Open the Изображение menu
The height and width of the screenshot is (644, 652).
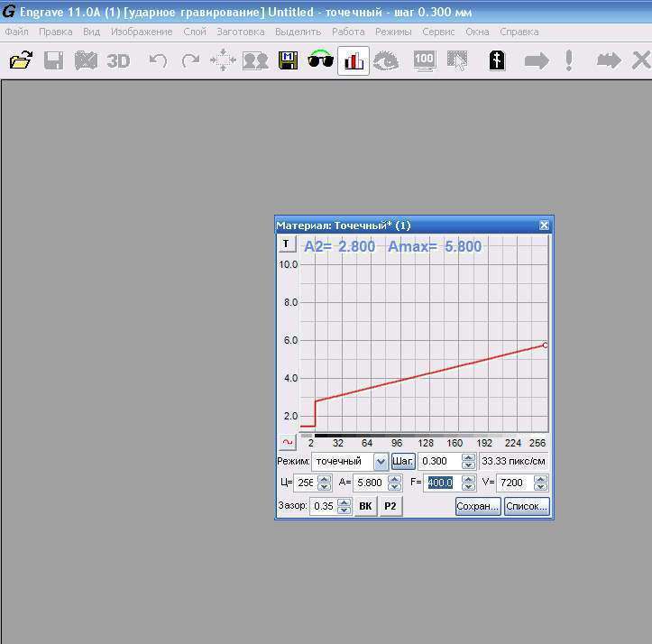pos(142,32)
